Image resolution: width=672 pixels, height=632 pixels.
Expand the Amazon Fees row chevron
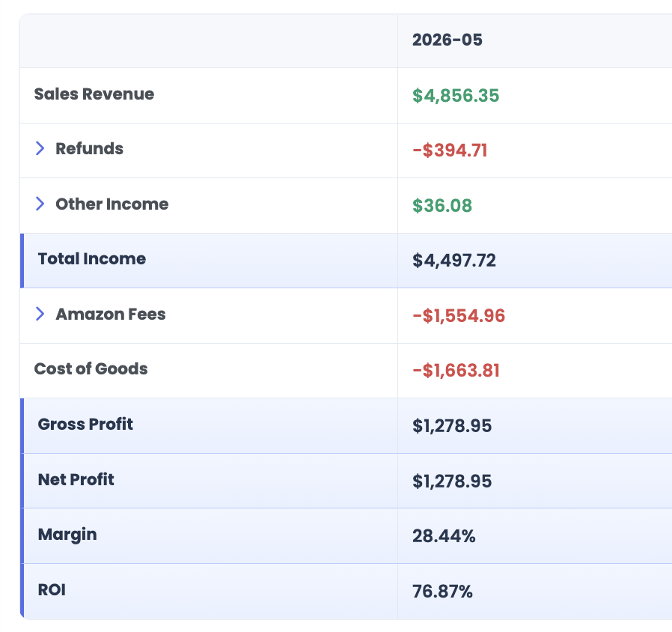pyautogui.click(x=40, y=314)
